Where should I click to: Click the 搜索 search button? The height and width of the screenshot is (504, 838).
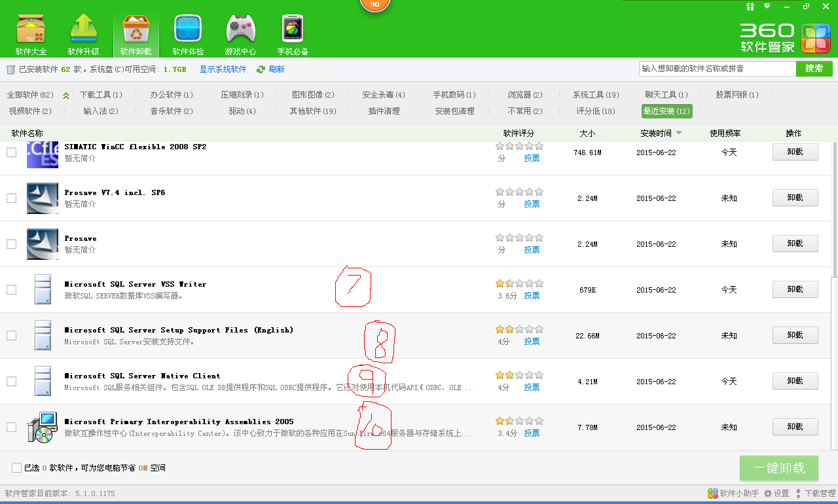pos(814,69)
